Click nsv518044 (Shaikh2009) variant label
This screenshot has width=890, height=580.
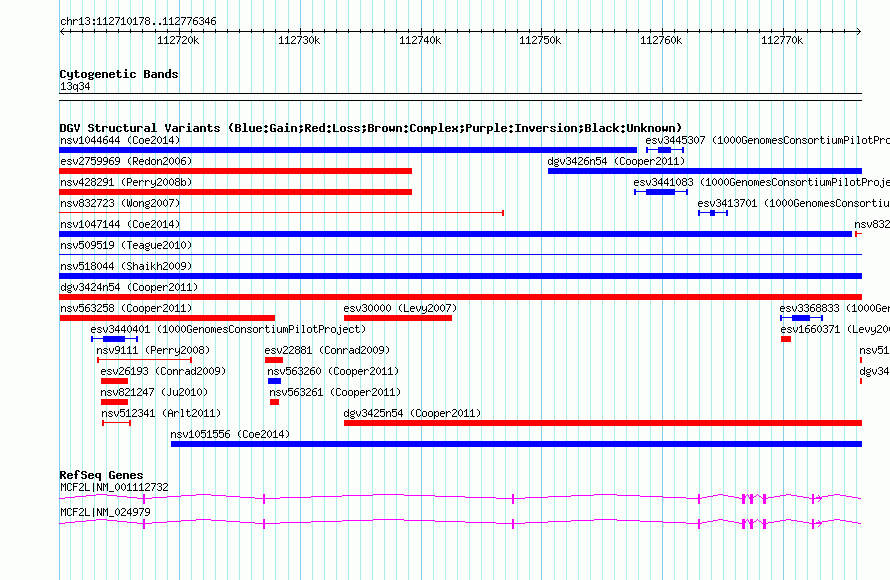126,266
